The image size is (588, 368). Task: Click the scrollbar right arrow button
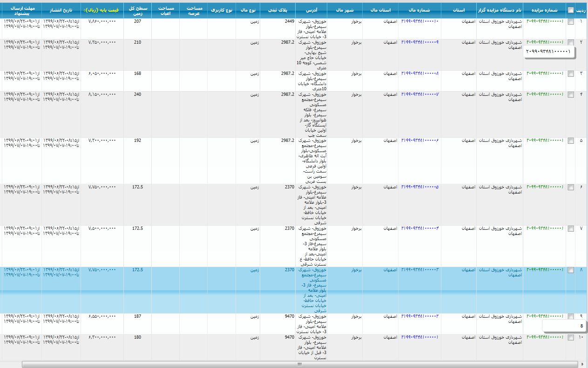click(583, 364)
